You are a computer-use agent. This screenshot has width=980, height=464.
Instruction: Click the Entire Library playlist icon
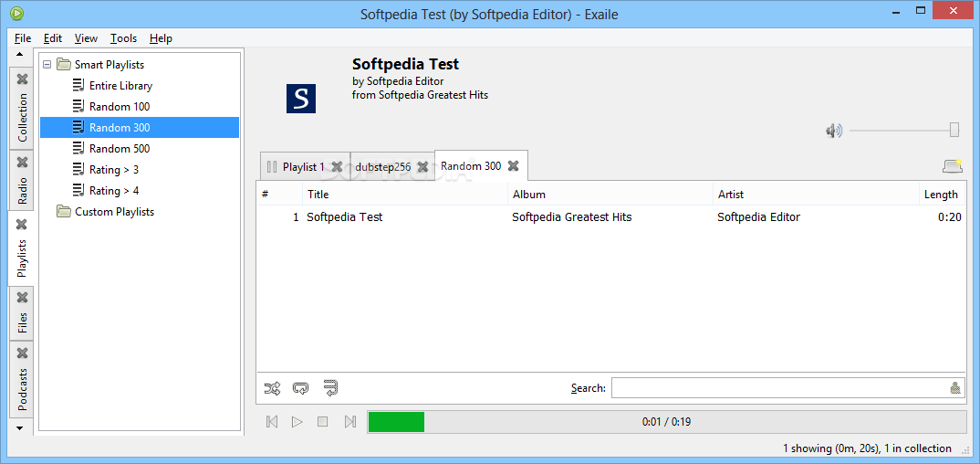point(78,86)
